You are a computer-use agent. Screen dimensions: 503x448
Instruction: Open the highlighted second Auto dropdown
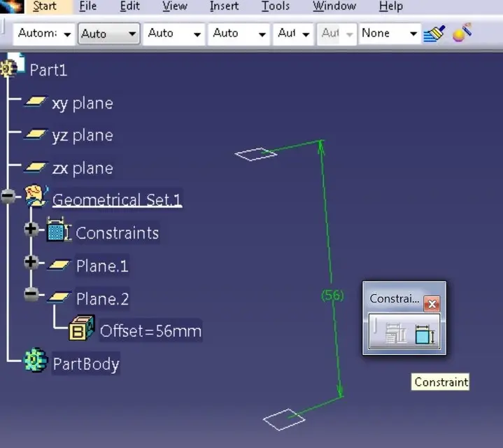click(x=108, y=34)
